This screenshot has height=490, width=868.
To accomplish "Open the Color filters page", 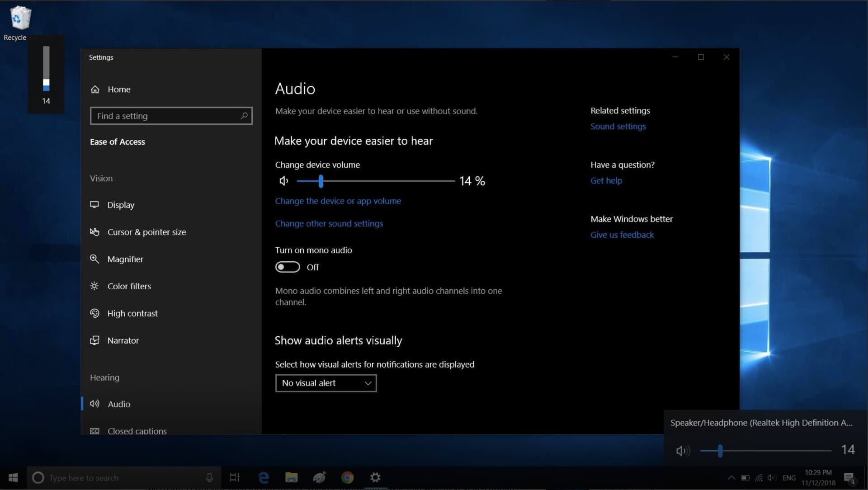I will [x=120, y=286].
